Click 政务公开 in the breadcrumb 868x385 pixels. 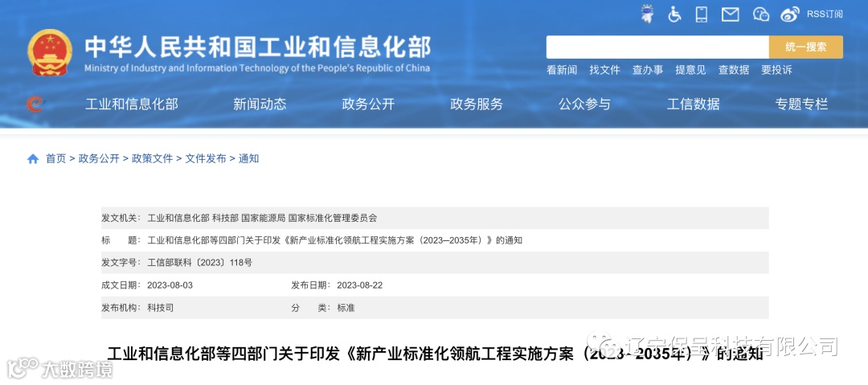coord(99,159)
